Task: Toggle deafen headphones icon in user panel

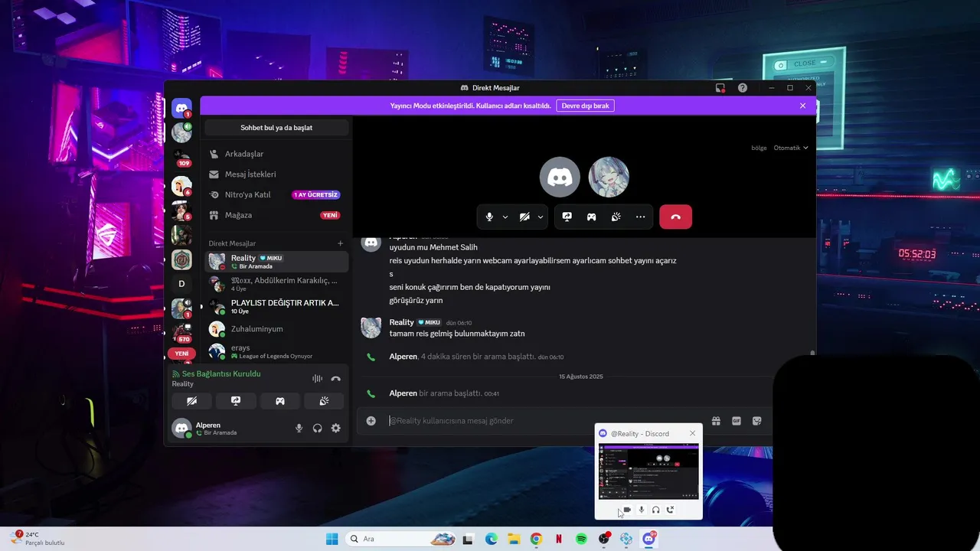Action: tap(318, 429)
